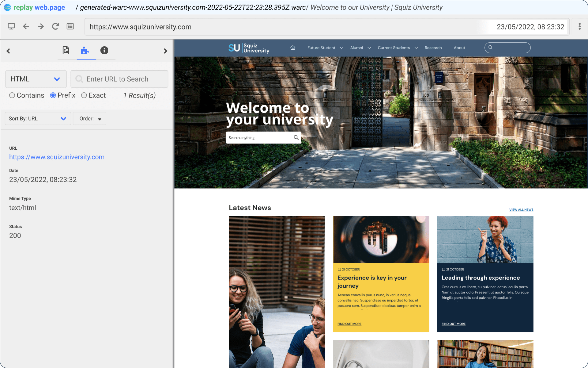Click the Enter URL to Search field
Viewport: 588px width, 368px height.
[119, 79]
